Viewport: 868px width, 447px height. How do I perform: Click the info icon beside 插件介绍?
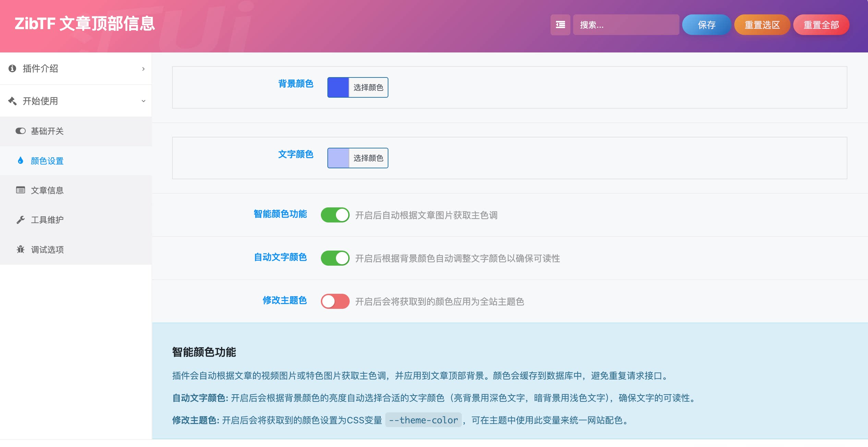13,69
